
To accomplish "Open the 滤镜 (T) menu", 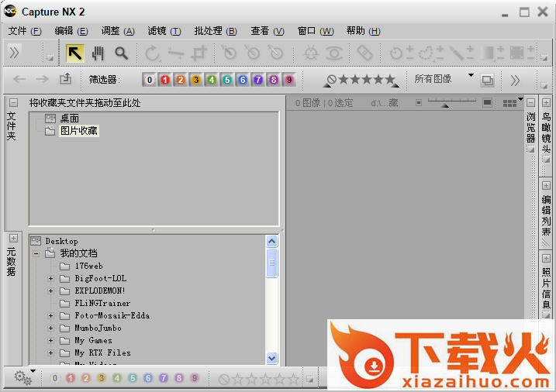I will pyautogui.click(x=164, y=31).
